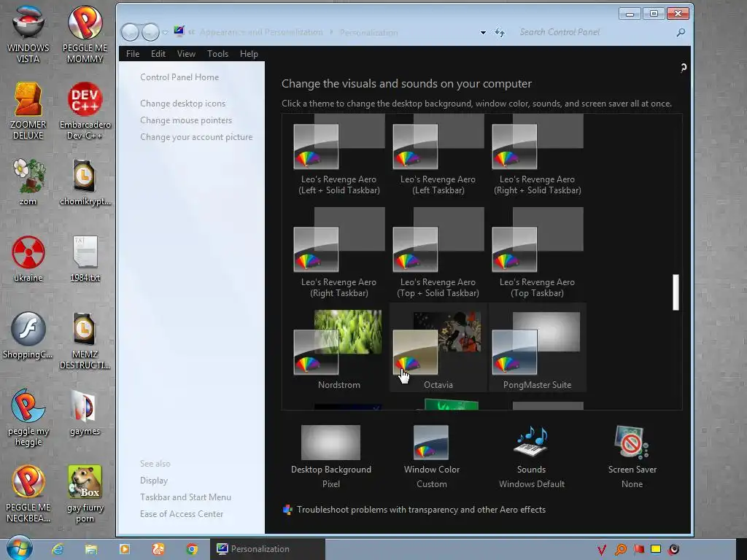Click Appearance and Personalization breadcrumb

(x=261, y=32)
